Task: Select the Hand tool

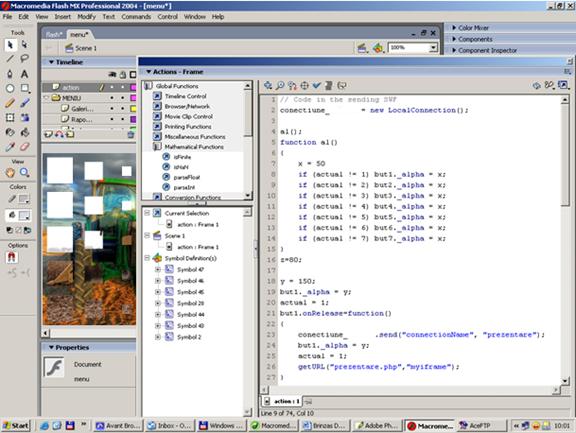Action: pyautogui.click(x=10, y=172)
